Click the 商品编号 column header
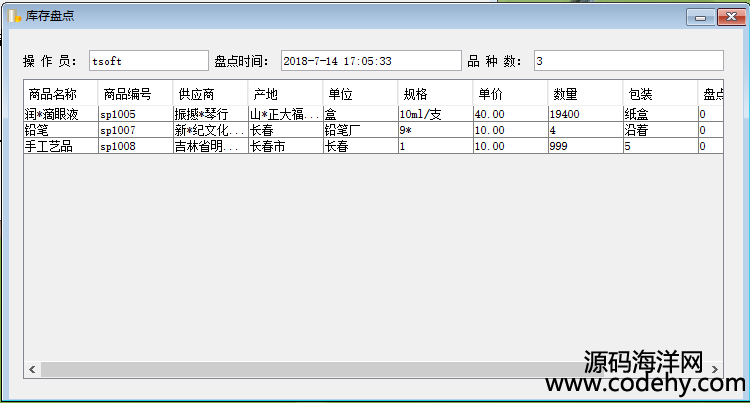Viewport: 750px width, 403px height. click(x=135, y=94)
